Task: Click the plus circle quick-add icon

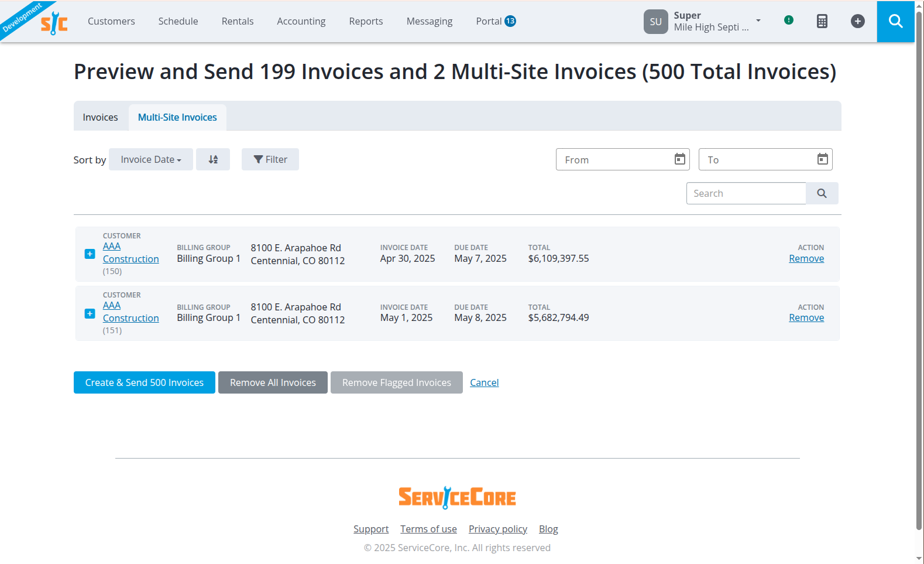Action: click(x=858, y=21)
